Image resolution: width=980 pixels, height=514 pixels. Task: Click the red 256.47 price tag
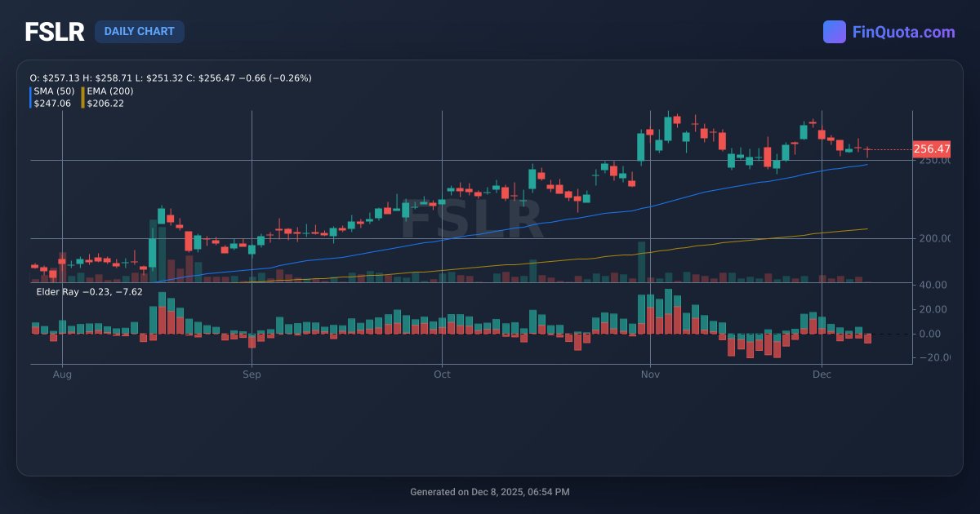(x=932, y=149)
